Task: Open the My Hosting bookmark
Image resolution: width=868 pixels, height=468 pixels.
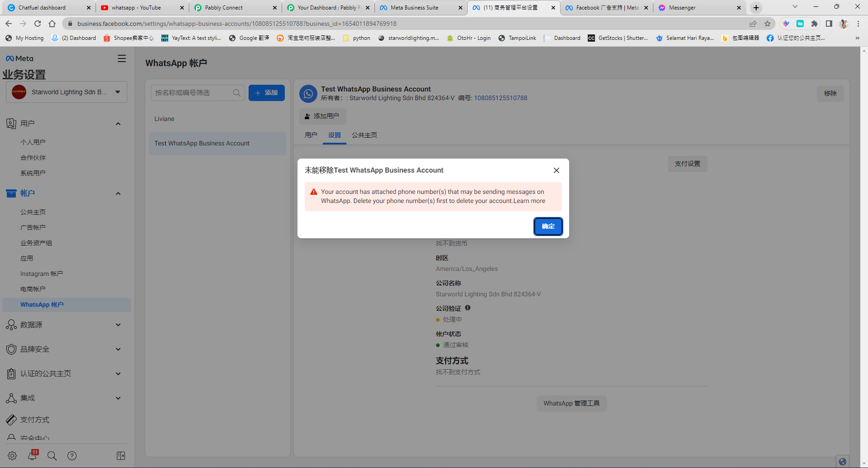Action: pos(24,38)
